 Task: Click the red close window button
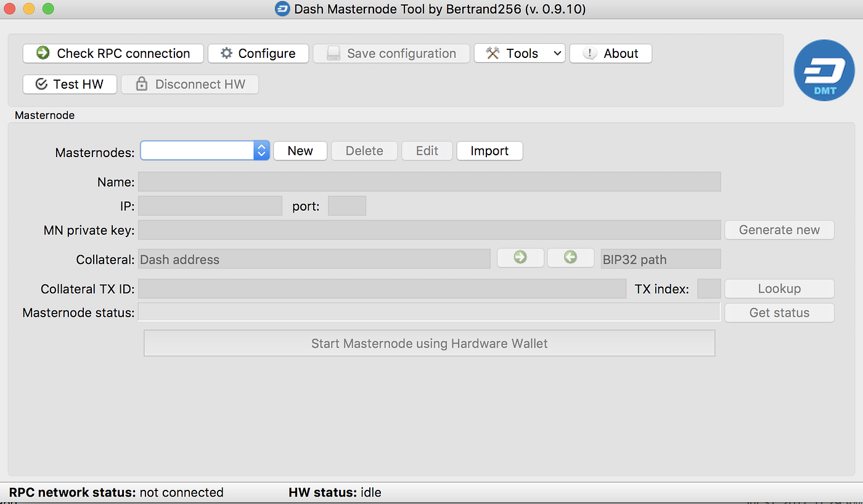[x=9, y=9]
